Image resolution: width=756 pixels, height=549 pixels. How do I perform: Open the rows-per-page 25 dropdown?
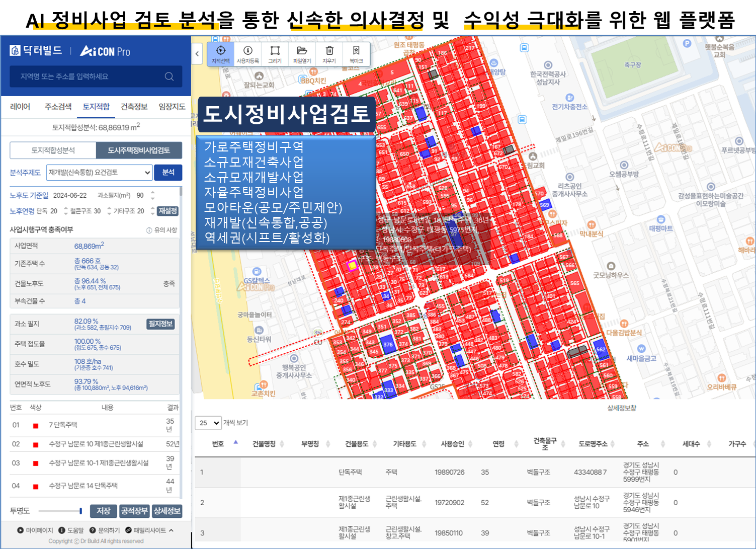click(x=208, y=423)
